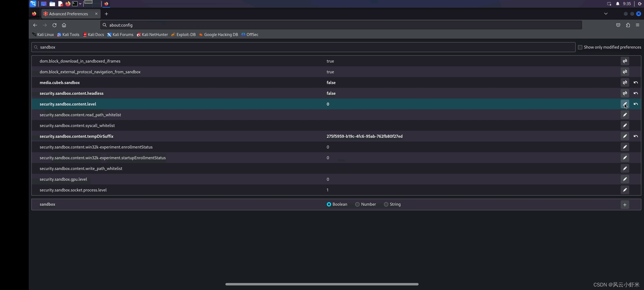This screenshot has width=644, height=290.
Task: Open Firefox View pinned icon
Action: click(x=34, y=14)
